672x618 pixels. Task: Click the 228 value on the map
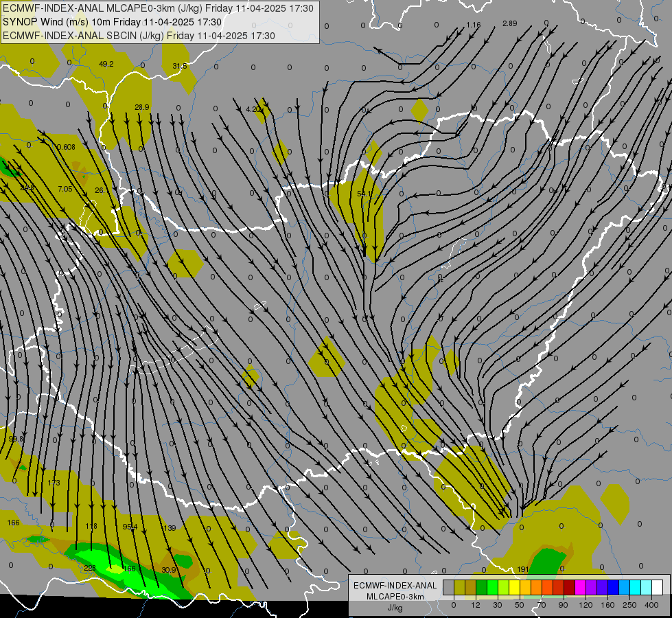(x=90, y=569)
